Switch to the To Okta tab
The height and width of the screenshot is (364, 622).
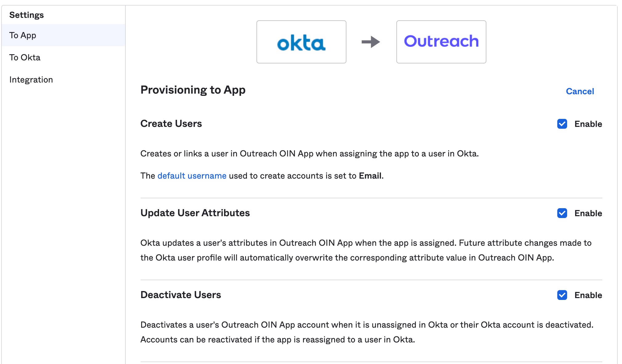63,57
